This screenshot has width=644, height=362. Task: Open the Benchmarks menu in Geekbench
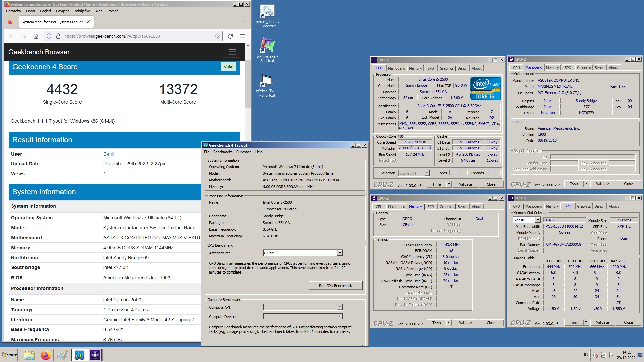click(223, 152)
